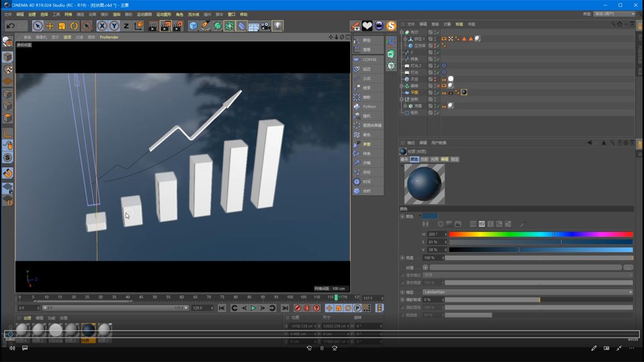Select the Move tool cross icon

50,26
